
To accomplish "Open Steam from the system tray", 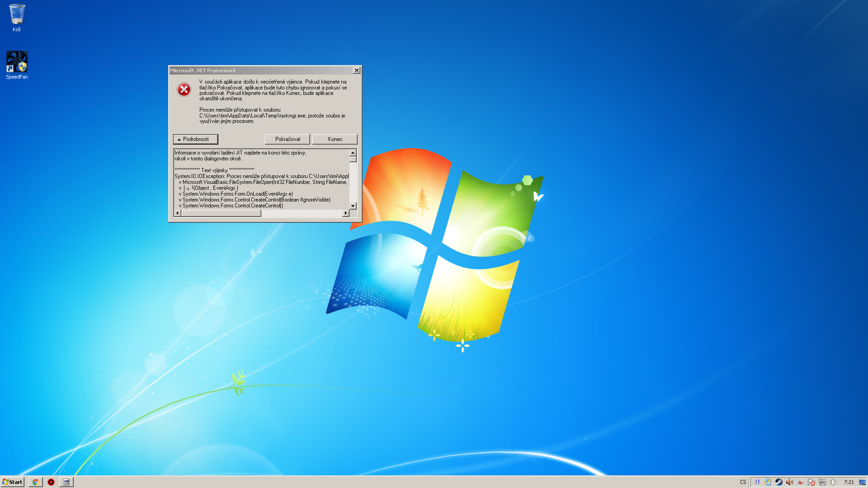I will tap(778, 482).
